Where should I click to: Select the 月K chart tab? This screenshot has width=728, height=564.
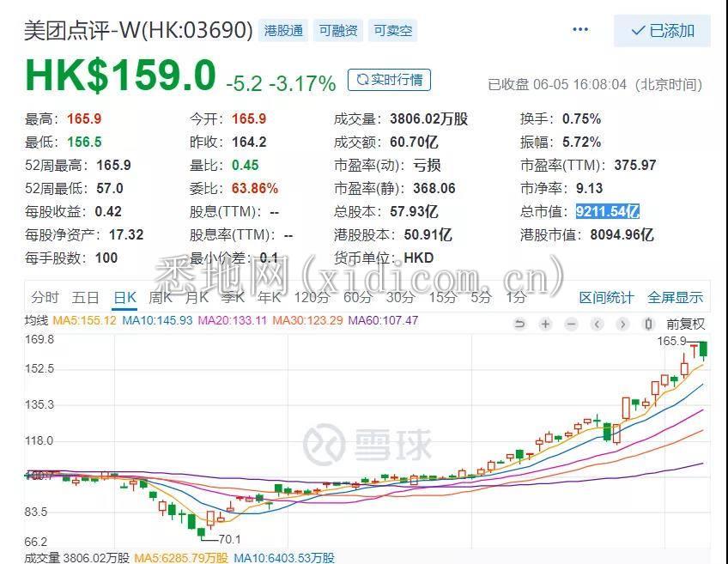pyautogui.click(x=197, y=297)
